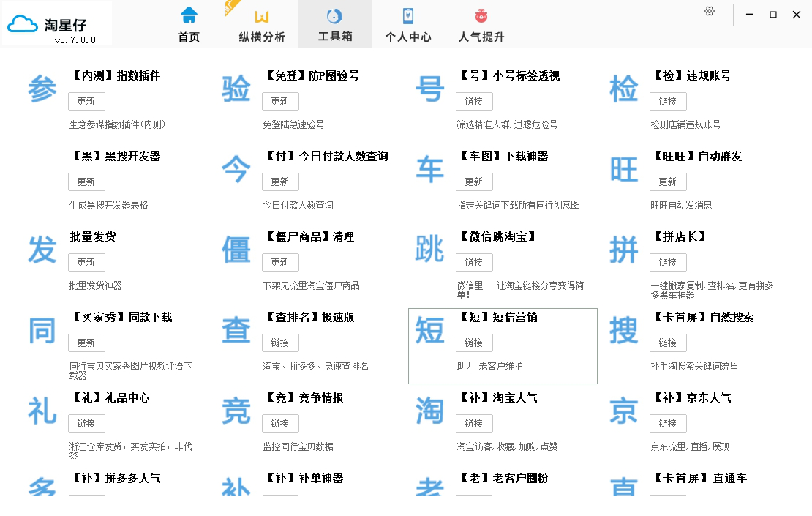Go to 人气提升 tab
This screenshot has width=812, height=516.
click(x=481, y=24)
